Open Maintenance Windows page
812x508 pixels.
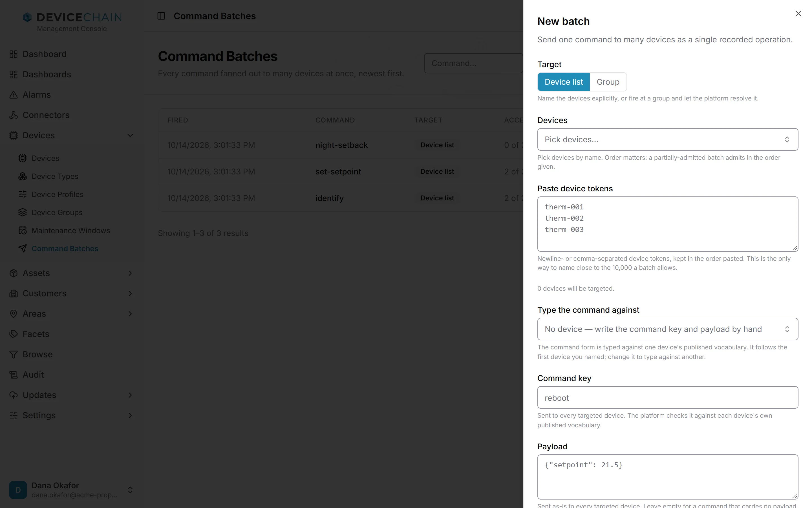tap(71, 231)
